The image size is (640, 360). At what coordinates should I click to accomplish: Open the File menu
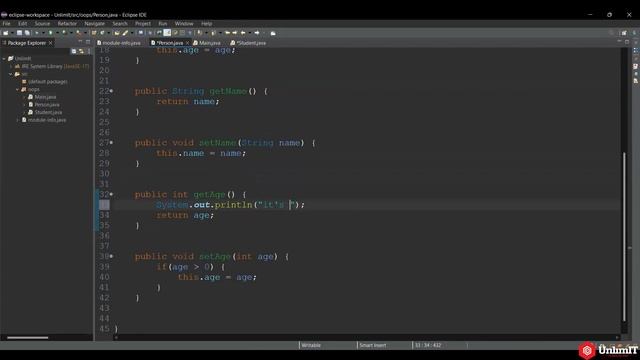click(x=7, y=24)
